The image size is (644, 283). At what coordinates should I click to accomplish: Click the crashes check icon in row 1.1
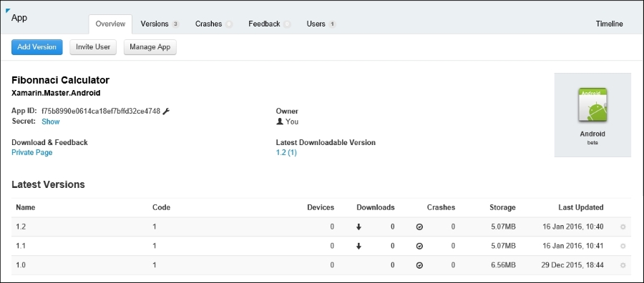(419, 246)
